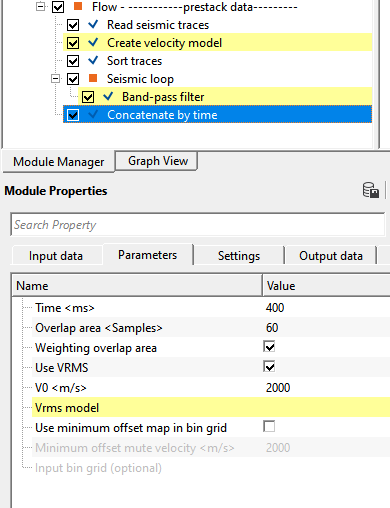The image size is (390, 508).
Task: Click the orange square icon beside Seismic loop
Action: tap(93, 78)
